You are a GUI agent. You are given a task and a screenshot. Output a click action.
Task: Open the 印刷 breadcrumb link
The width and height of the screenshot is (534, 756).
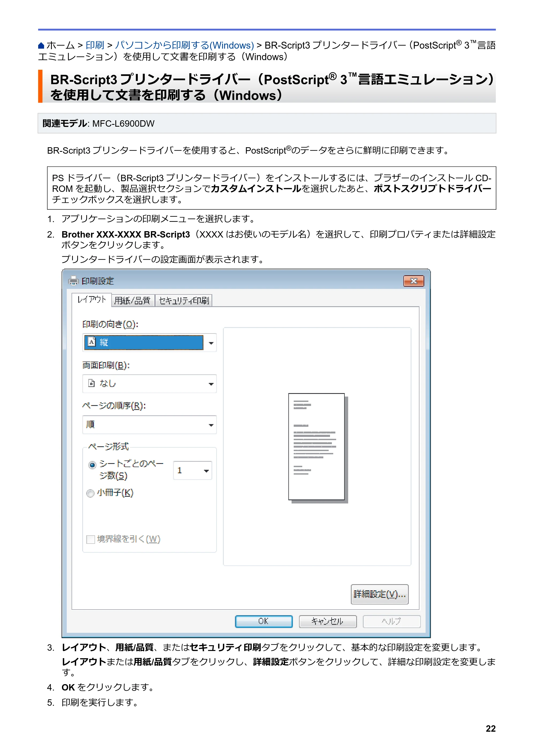(x=95, y=45)
